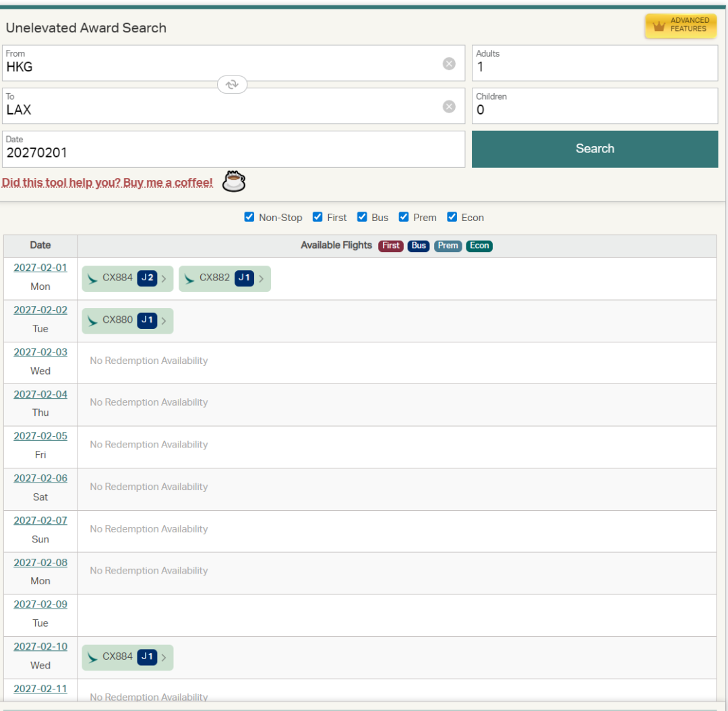Uncheck the Non-Stop checkbox
This screenshot has height=711, width=728.
click(249, 217)
